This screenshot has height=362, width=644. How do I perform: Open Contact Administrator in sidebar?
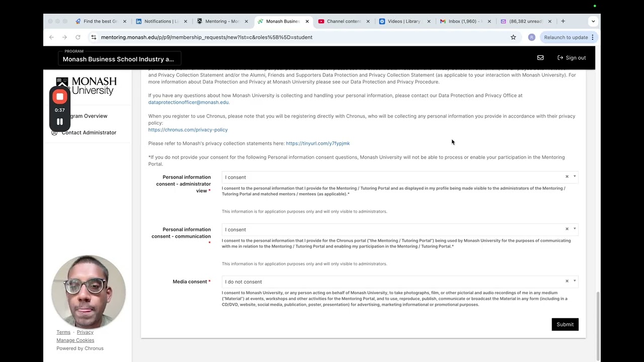[89, 133]
